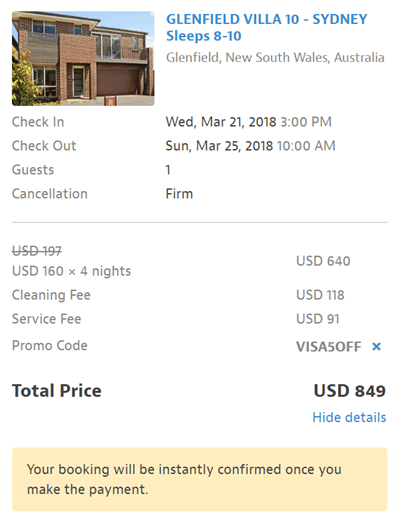Remove the VISA5OFF promo code
This screenshot has height=518, width=400.
(x=376, y=347)
